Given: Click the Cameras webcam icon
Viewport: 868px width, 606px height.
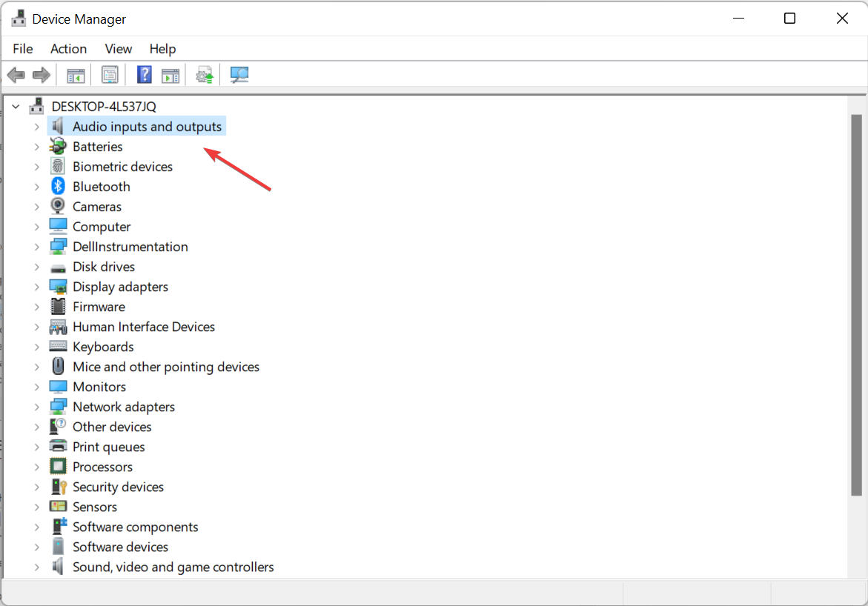Looking at the screenshot, I should point(58,206).
